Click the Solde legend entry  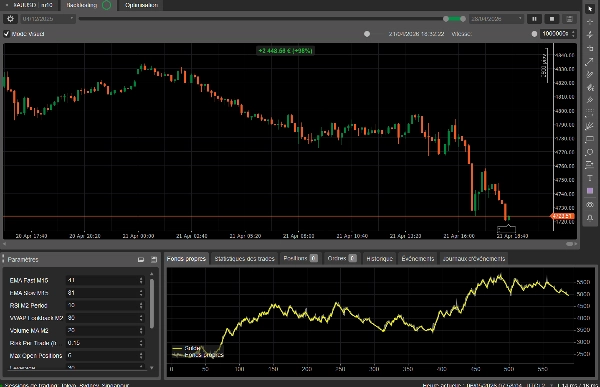[187, 348]
